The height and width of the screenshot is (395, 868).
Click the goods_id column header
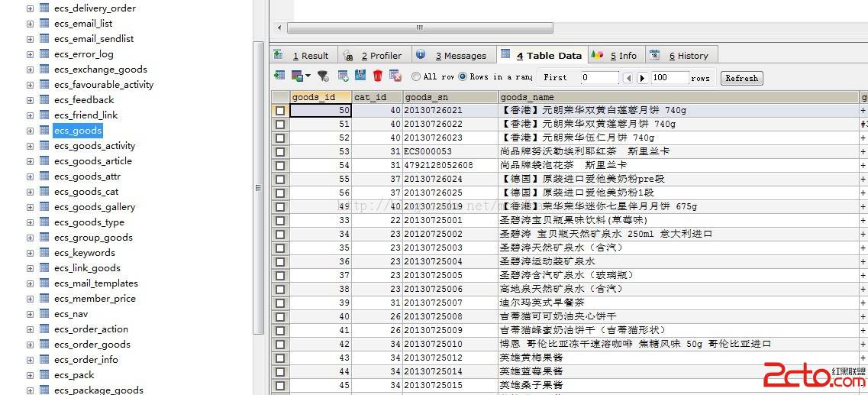pos(321,97)
